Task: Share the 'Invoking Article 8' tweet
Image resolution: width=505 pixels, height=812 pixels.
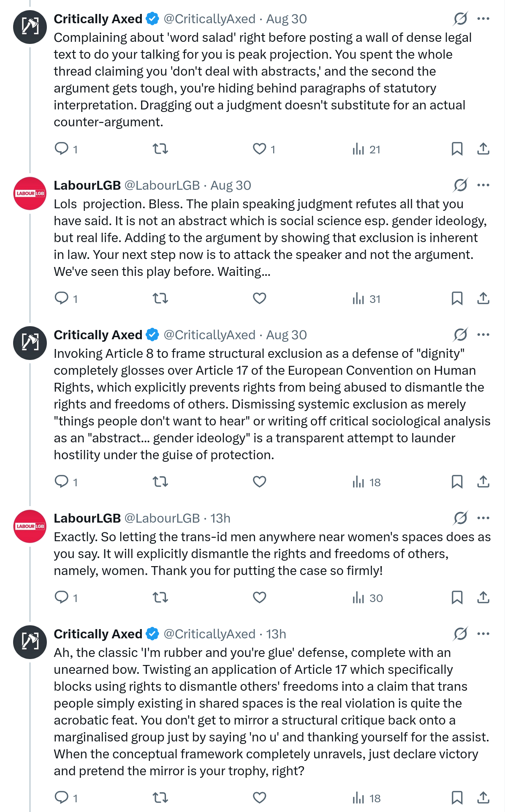Action: 483,482
